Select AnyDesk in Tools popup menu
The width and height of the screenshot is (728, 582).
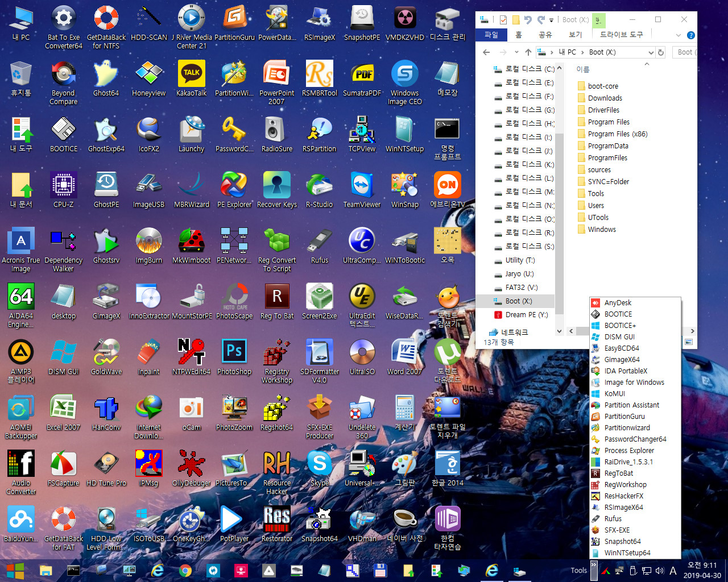click(636, 302)
